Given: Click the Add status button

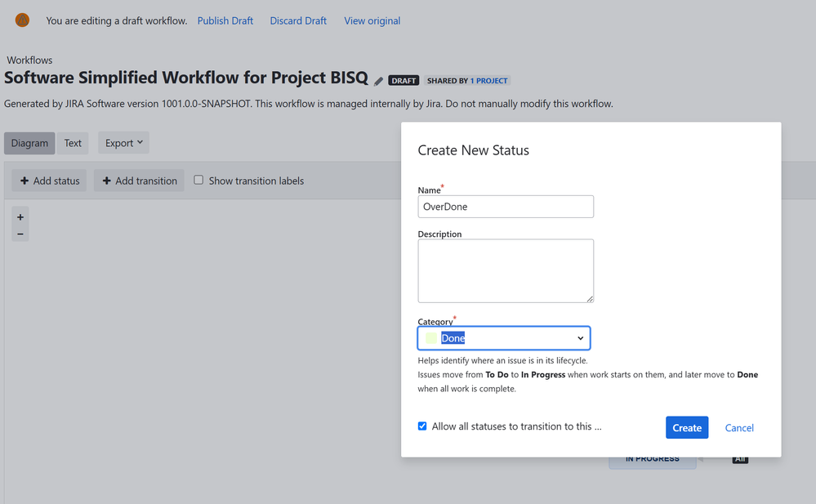Looking at the screenshot, I should 50,181.
